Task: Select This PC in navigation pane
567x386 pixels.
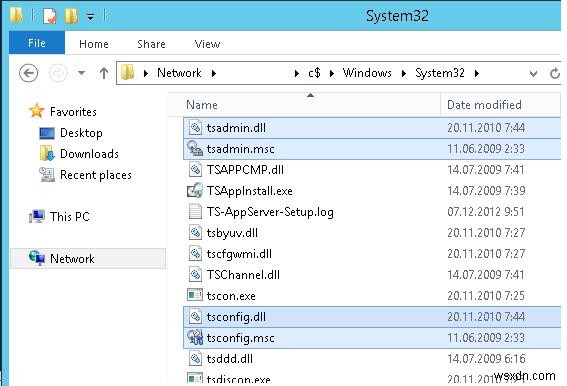Action: click(x=69, y=217)
